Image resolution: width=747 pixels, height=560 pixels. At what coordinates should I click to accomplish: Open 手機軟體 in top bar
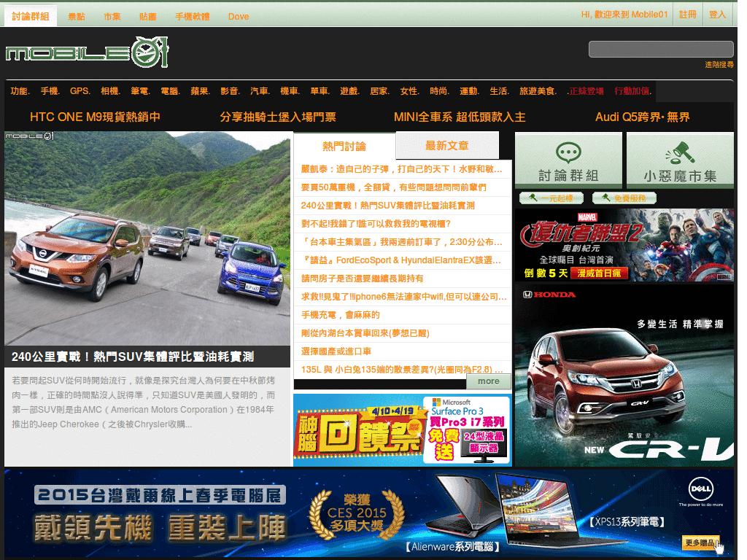point(193,17)
